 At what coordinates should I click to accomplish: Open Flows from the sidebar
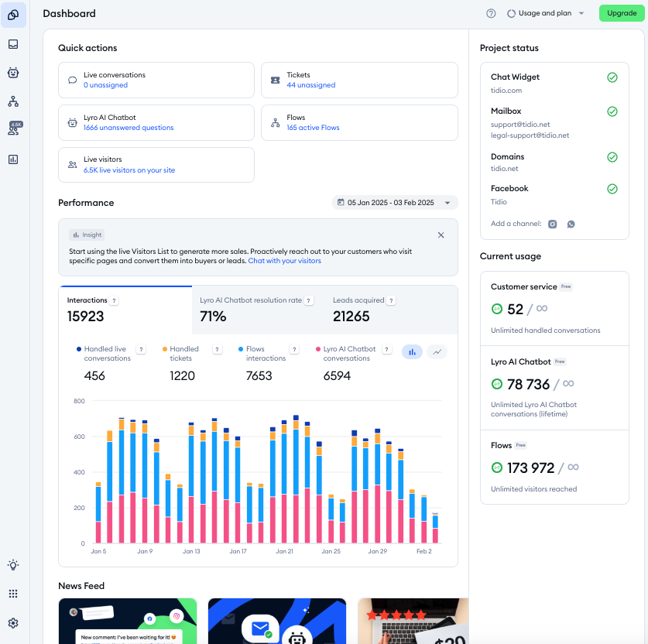pos(12,100)
